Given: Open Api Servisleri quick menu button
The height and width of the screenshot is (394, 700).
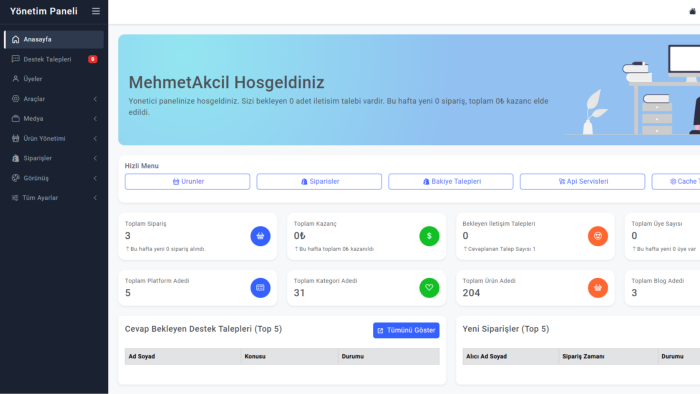Looking at the screenshot, I should point(583,182).
